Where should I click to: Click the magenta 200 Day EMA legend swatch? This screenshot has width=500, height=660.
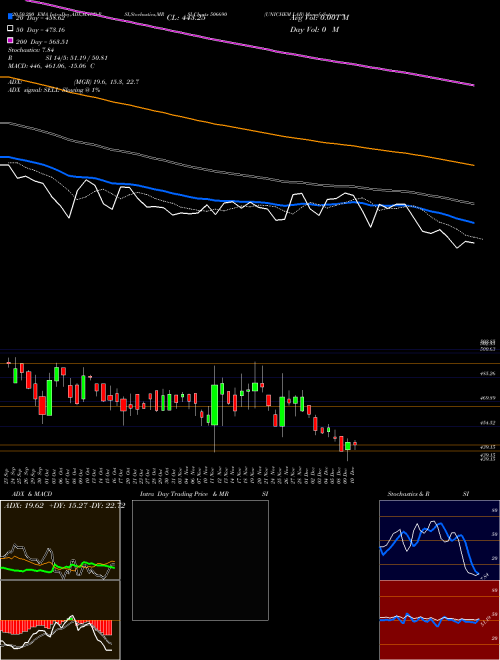coord(10,40)
